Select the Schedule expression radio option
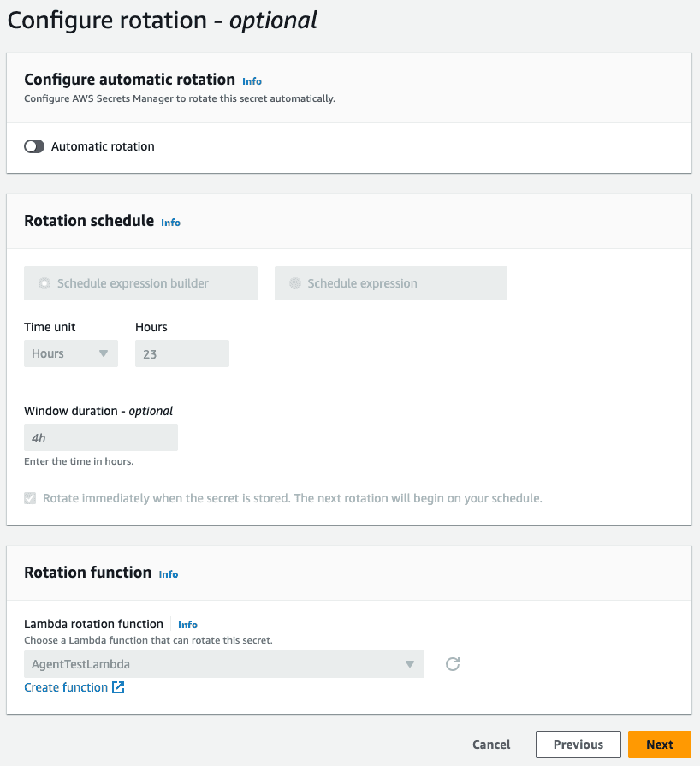 coord(391,283)
